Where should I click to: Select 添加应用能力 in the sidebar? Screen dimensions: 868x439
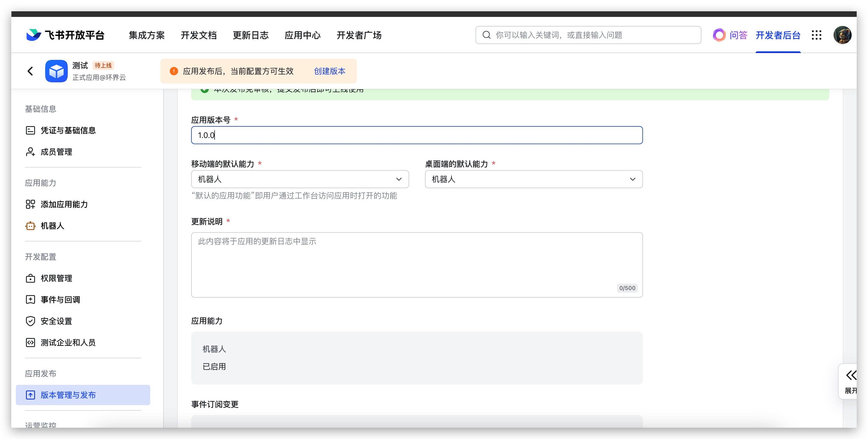[64, 204]
